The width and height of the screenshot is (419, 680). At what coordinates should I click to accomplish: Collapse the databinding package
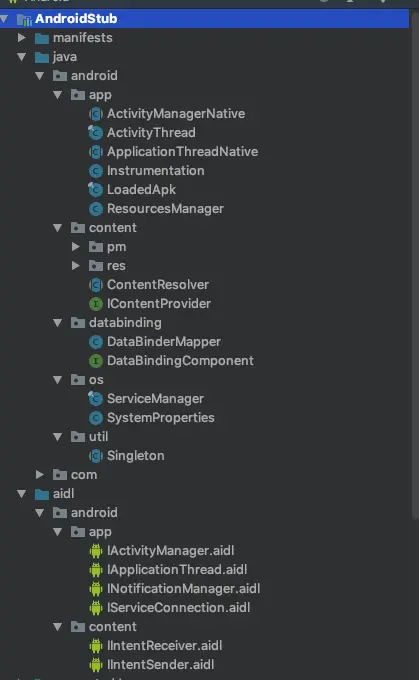tap(57, 323)
